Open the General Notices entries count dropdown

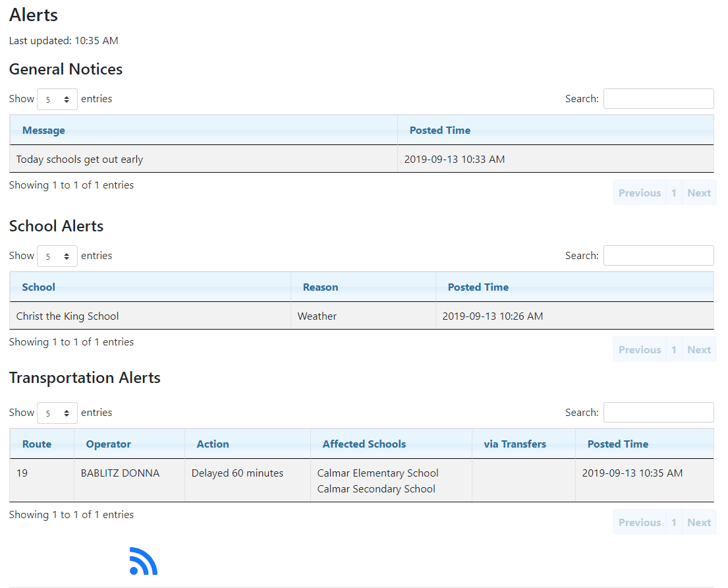tap(57, 99)
